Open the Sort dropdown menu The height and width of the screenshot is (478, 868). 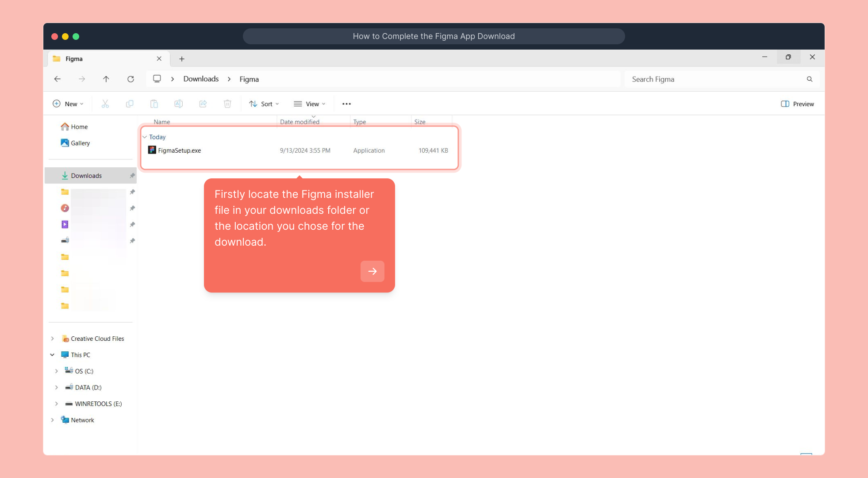point(264,104)
